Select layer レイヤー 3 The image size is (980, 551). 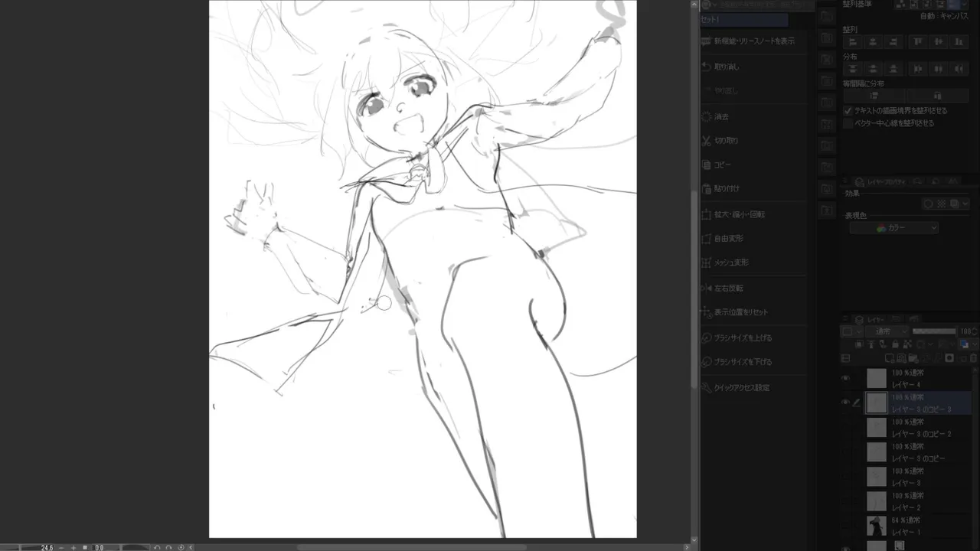click(x=918, y=477)
